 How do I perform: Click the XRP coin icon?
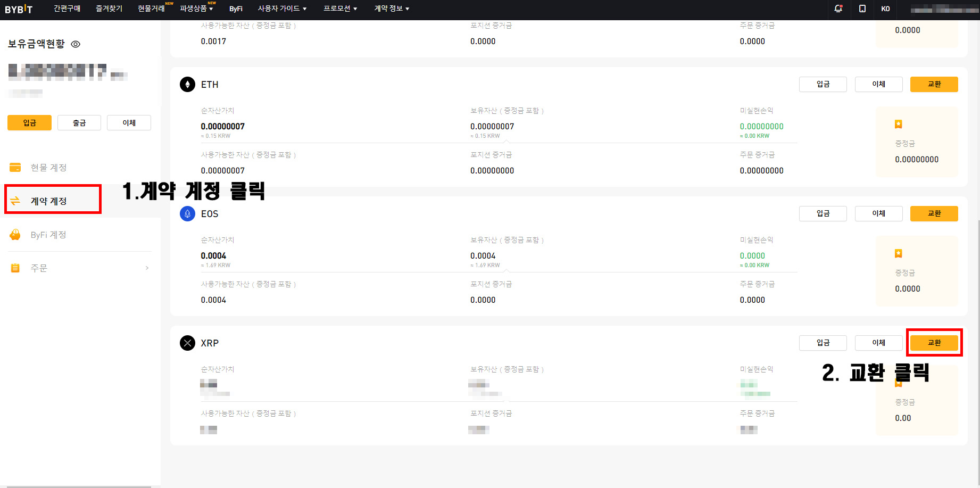[x=187, y=343]
